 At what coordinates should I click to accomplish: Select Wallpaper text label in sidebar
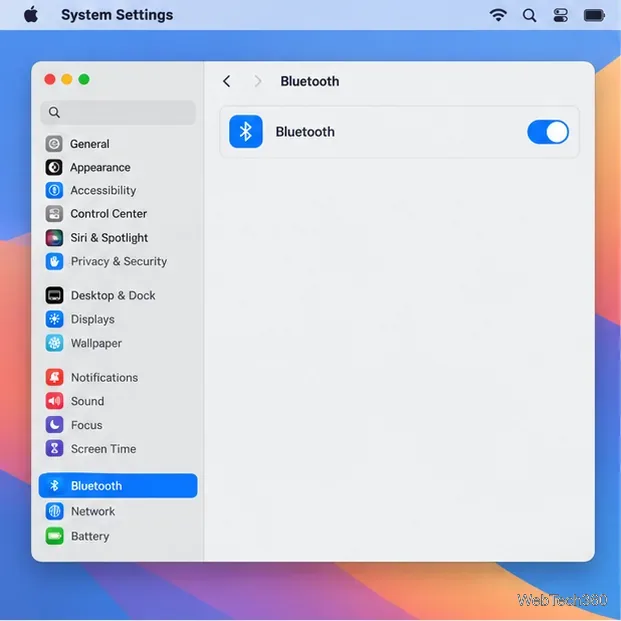(96, 343)
